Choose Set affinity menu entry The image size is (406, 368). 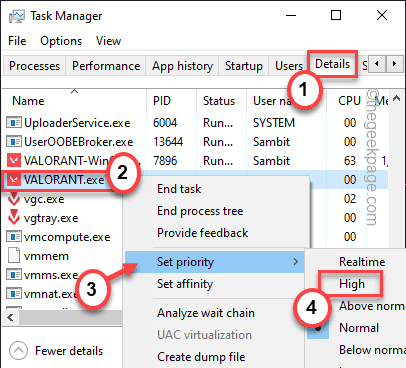pyautogui.click(x=185, y=284)
